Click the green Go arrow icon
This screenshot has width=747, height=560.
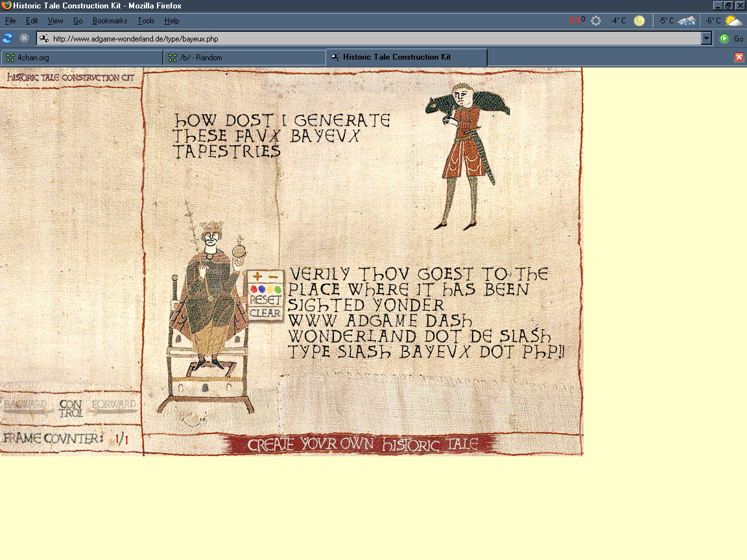point(724,39)
